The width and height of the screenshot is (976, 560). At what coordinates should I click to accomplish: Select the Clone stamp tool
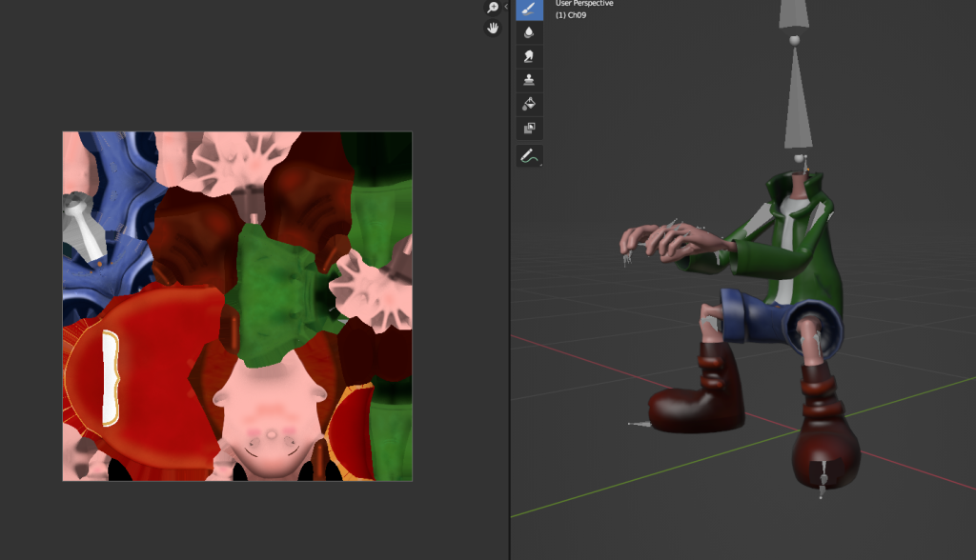click(x=530, y=80)
